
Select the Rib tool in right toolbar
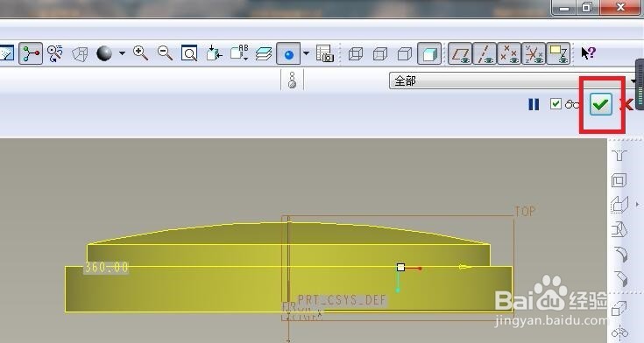619,205
